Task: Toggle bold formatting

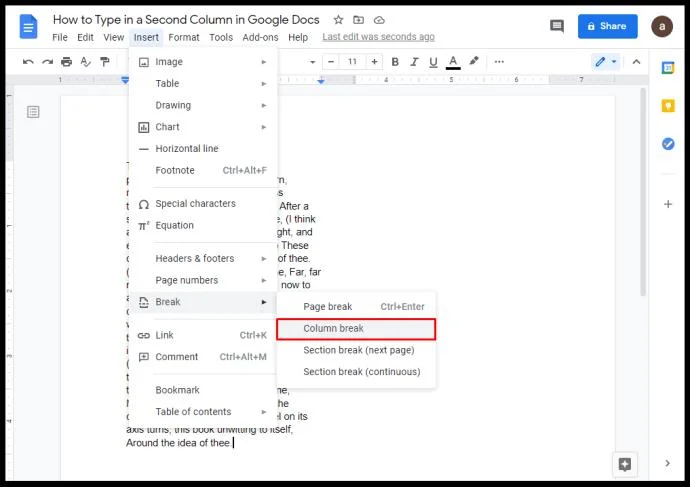Action: (x=395, y=62)
